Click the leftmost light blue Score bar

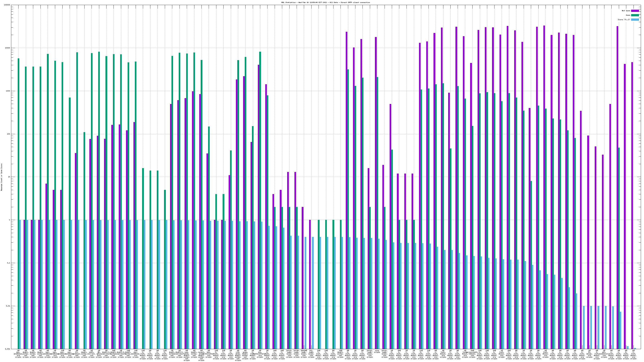click(20, 284)
